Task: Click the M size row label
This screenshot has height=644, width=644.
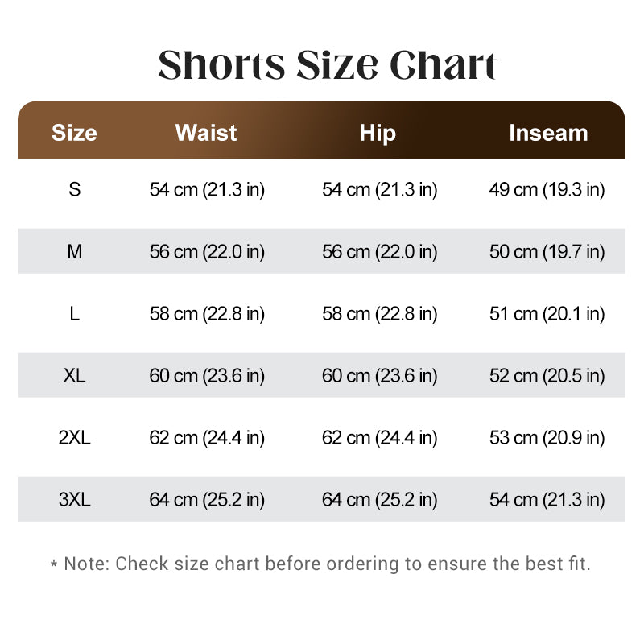Action: (x=74, y=251)
